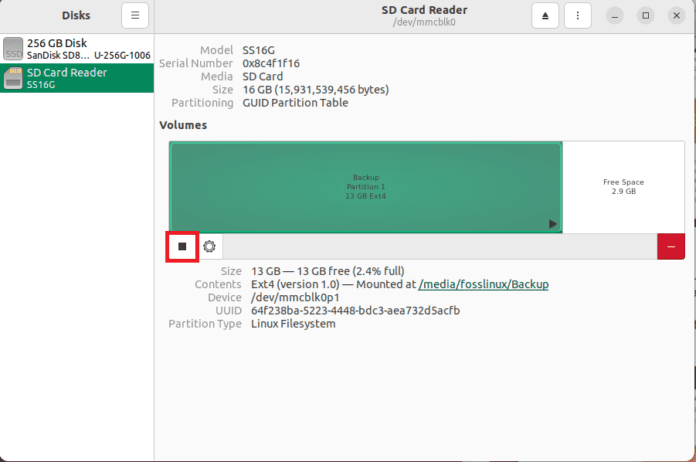Image resolution: width=696 pixels, height=462 pixels.
Task: Close the Disks window
Action: (x=675, y=16)
